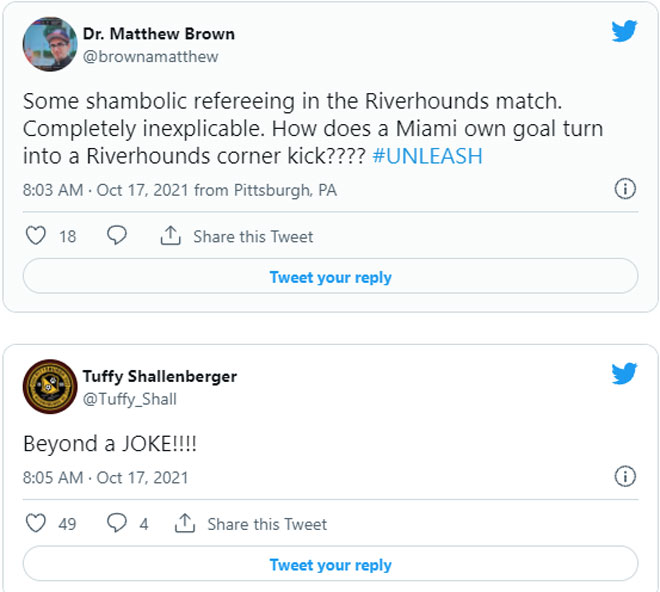Open Tuffy Shallenberger's profile avatar
The width and height of the screenshot is (660, 592).
(x=50, y=387)
